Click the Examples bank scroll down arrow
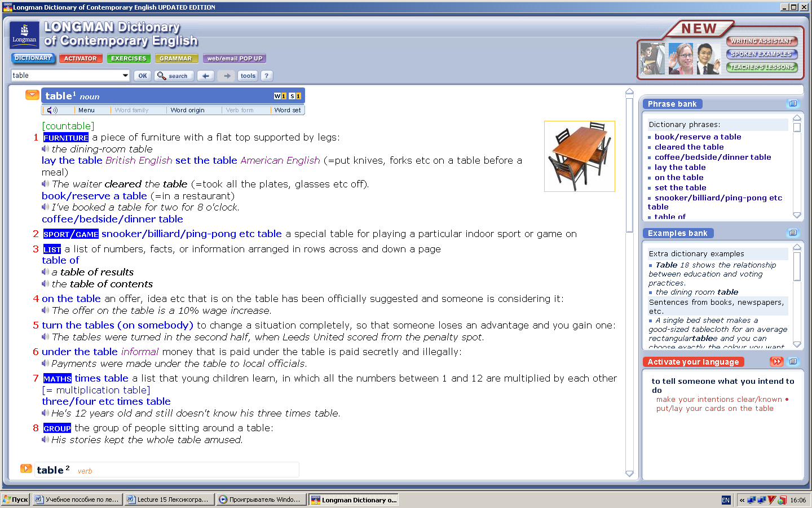 (797, 344)
